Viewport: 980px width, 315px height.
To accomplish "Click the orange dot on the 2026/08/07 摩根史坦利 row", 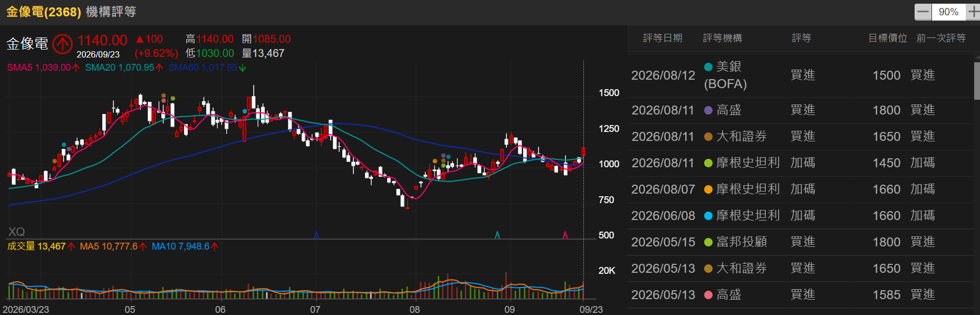I will (x=708, y=189).
